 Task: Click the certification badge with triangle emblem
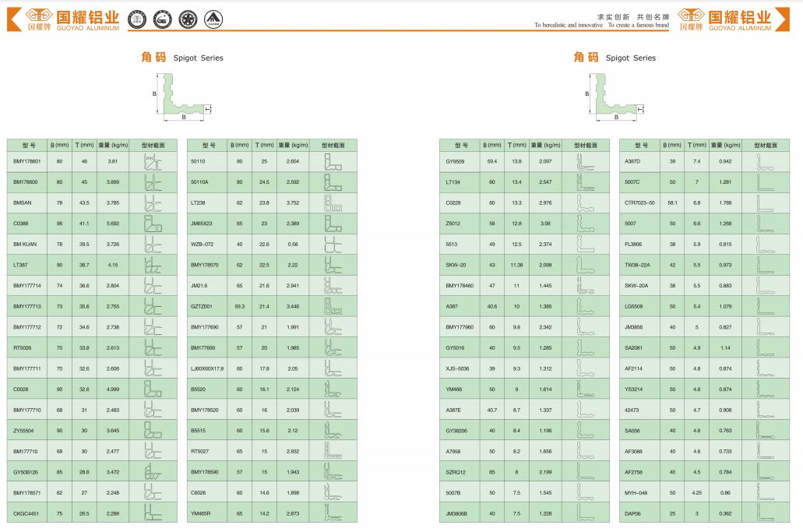(213, 19)
